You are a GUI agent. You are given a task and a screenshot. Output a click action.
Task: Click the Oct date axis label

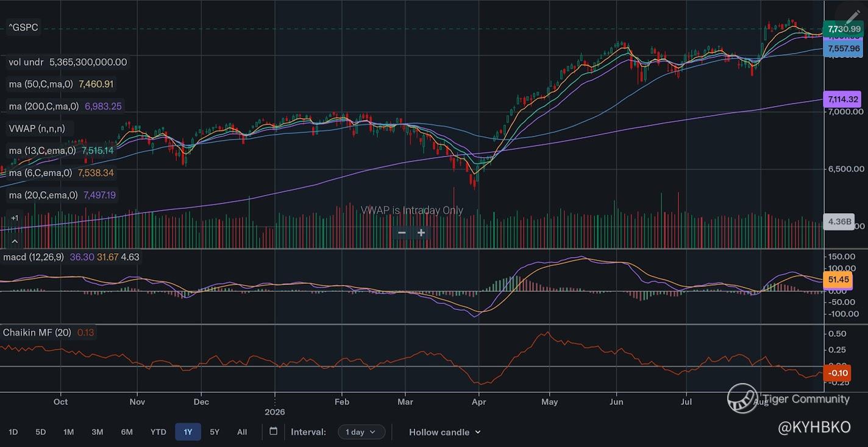60,402
